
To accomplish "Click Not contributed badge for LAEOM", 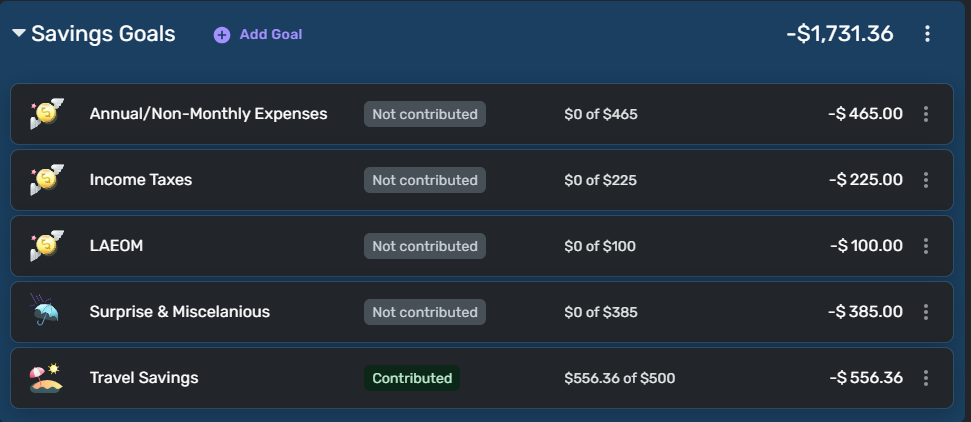I will (425, 246).
